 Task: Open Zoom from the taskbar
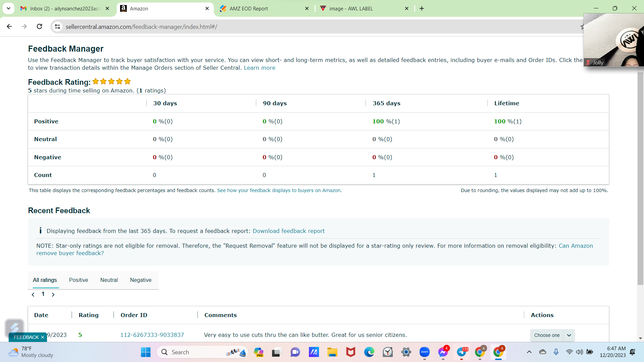pyautogui.click(x=425, y=352)
